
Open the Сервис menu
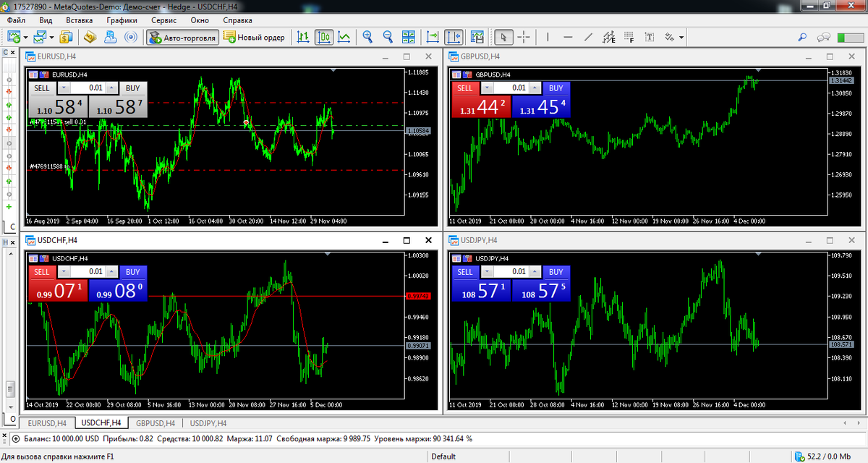click(x=165, y=20)
